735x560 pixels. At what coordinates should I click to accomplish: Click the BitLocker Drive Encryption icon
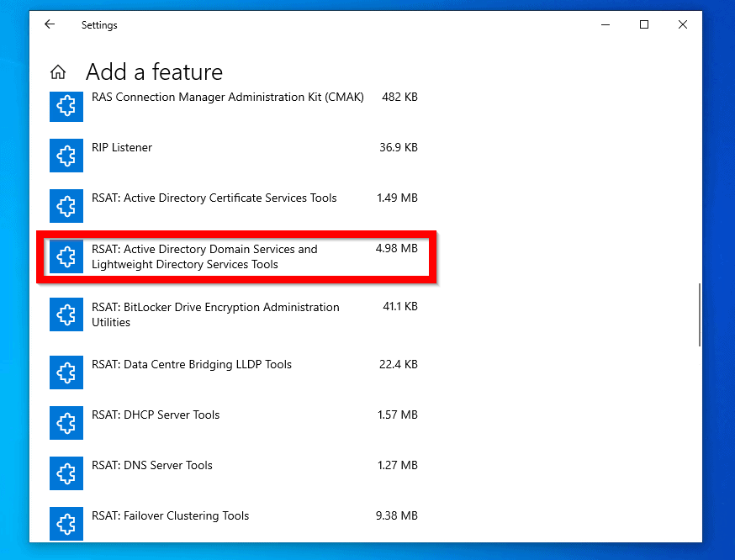[66, 314]
